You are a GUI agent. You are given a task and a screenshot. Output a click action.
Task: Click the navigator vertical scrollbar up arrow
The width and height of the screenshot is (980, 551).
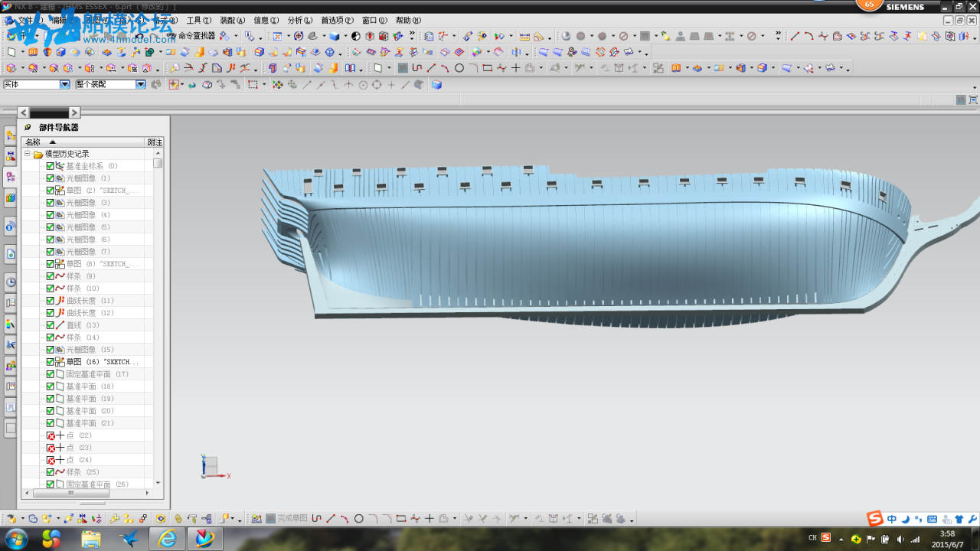pyautogui.click(x=158, y=153)
